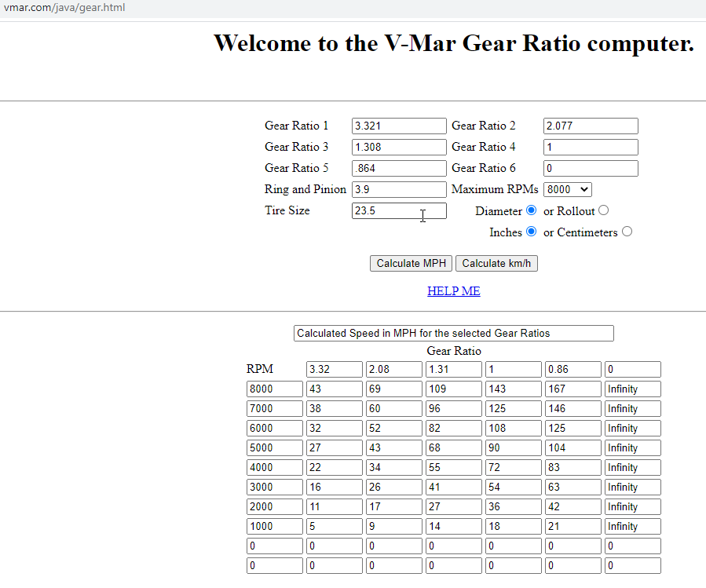Screen dimensions: 706x588
Task: Select Inches as the tire unit
Action: pos(532,232)
